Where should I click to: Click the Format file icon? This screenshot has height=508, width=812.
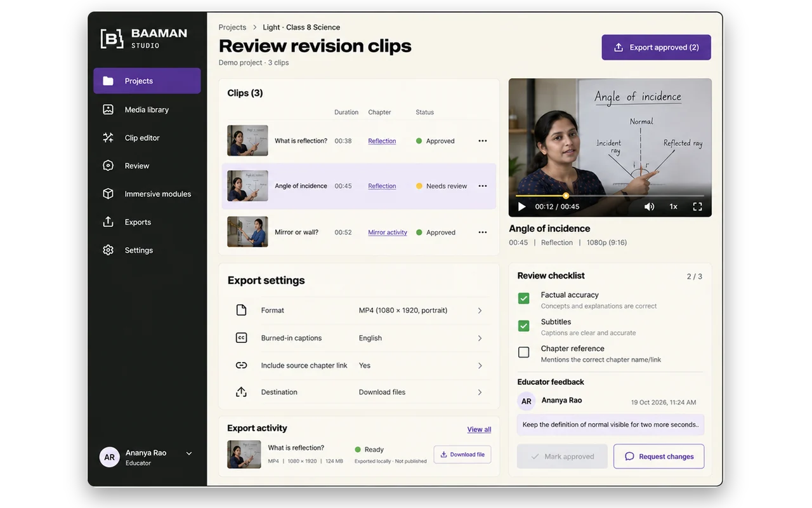click(x=241, y=311)
